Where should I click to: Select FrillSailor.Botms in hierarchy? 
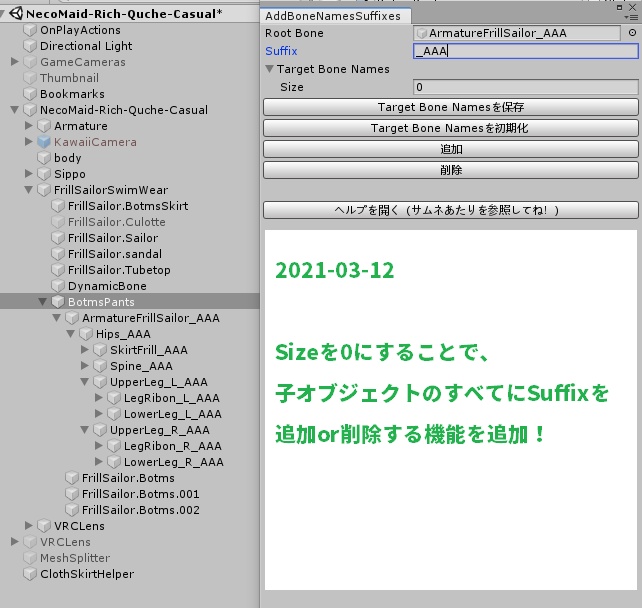coord(128,478)
